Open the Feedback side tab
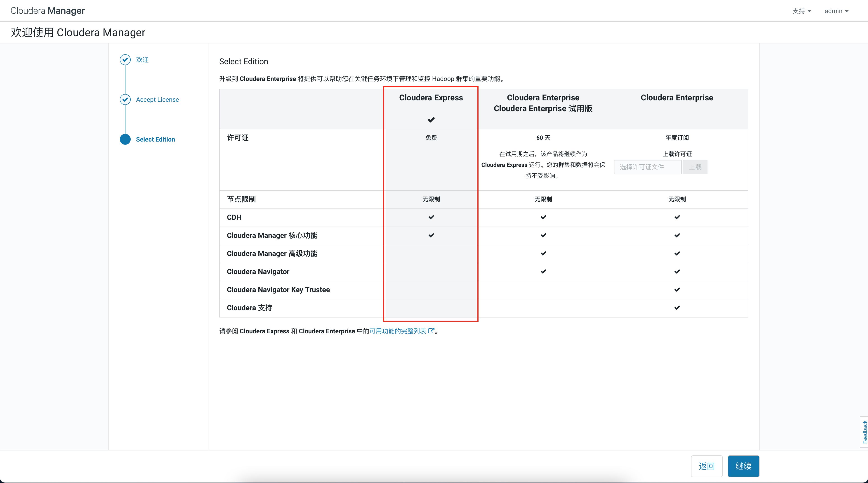 [x=864, y=432]
